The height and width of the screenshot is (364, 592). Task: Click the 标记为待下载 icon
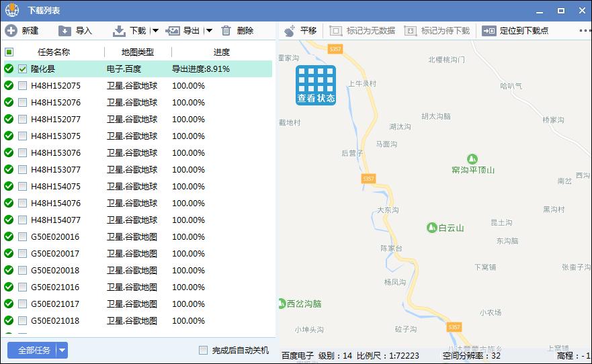coord(410,31)
